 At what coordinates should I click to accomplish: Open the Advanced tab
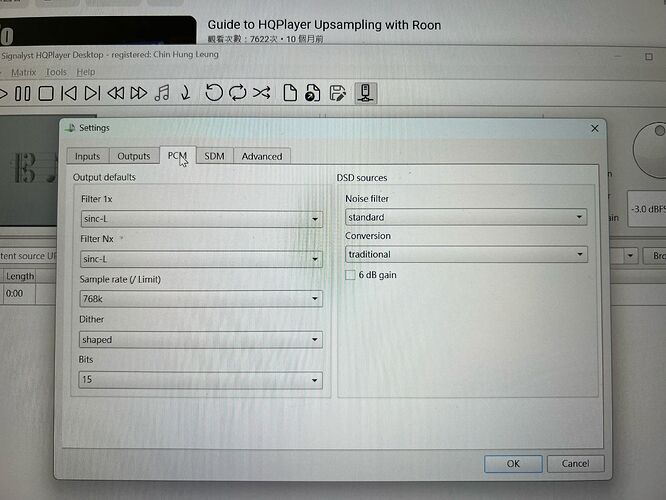[262, 156]
